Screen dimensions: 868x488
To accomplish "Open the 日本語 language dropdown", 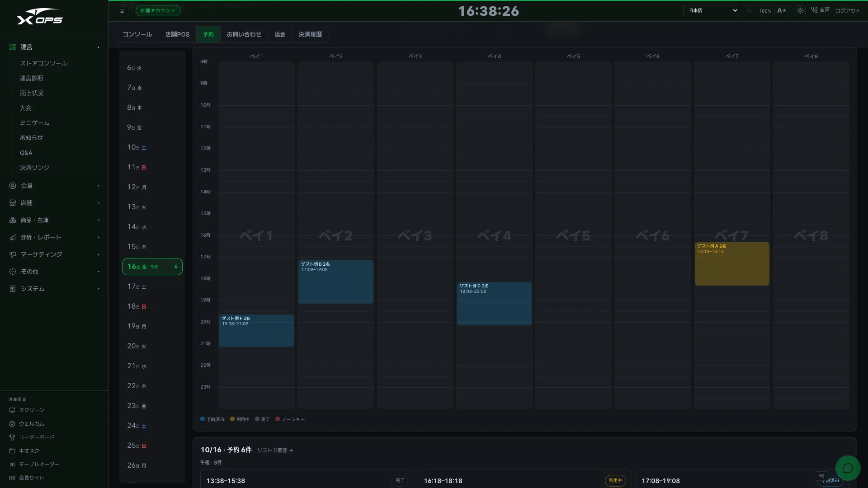I will 711,10.
